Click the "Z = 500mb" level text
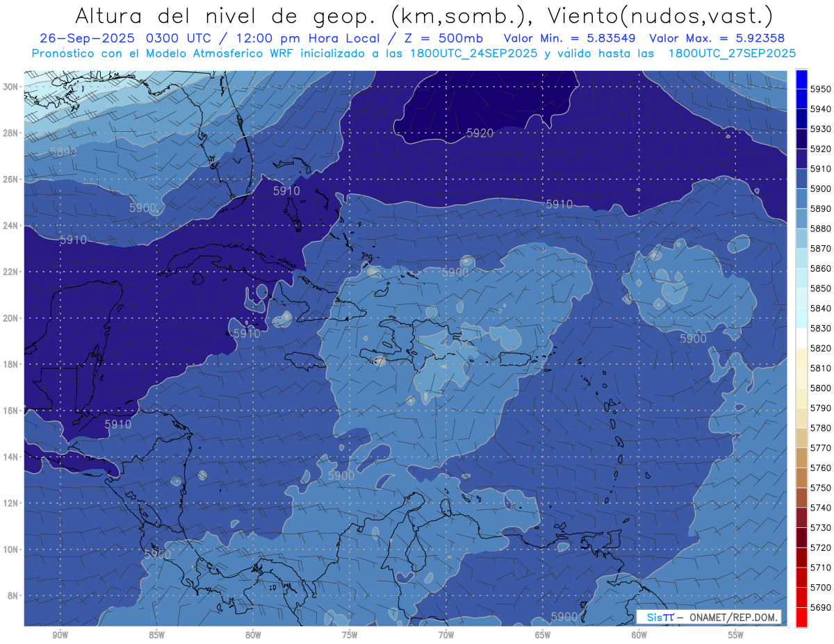Viewport: 834px width, 644px height. tap(454, 38)
